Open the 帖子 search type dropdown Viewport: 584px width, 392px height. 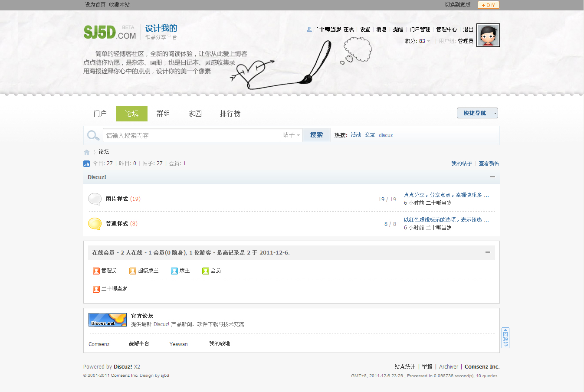click(291, 135)
